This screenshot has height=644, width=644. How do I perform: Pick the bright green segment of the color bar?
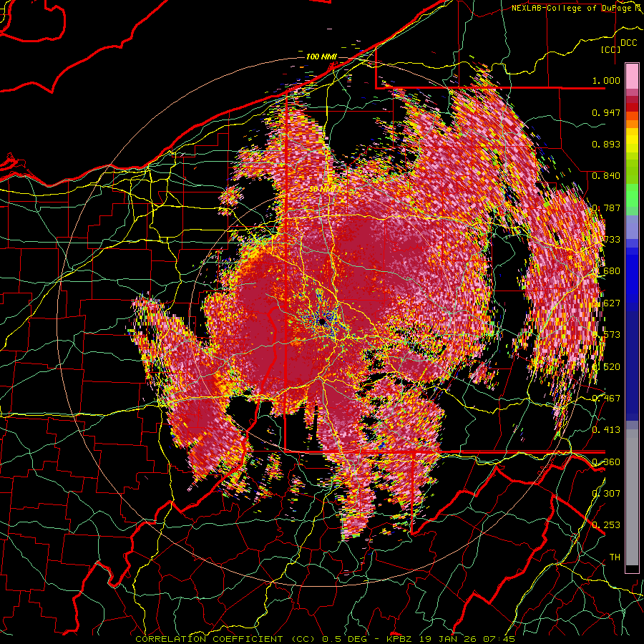(x=632, y=195)
